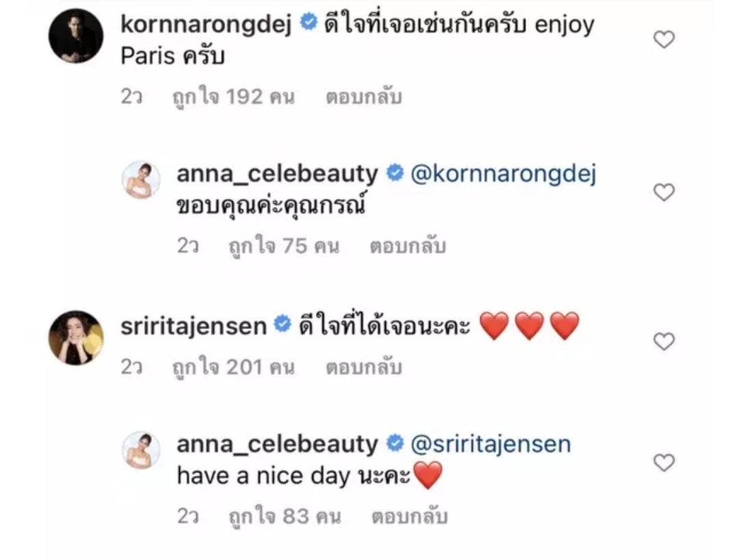739x560 pixels.
Task: Reply to kornnarongdej's comment via ตอบกลับ
Action: [364, 97]
